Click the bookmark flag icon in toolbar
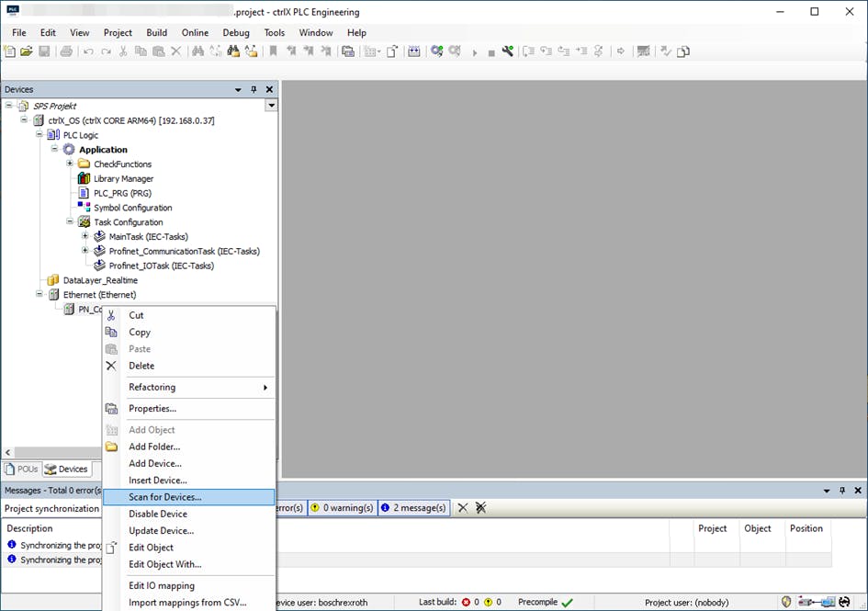Viewport: 868px width, 611px height. (x=273, y=51)
